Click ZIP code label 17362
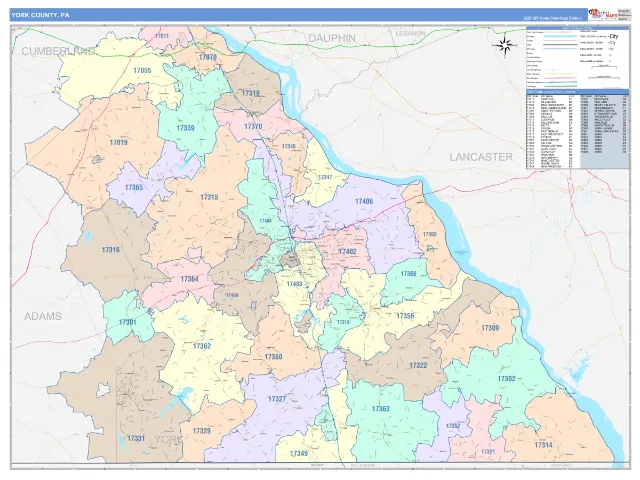This screenshot has height=480, width=640. [x=202, y=347]
